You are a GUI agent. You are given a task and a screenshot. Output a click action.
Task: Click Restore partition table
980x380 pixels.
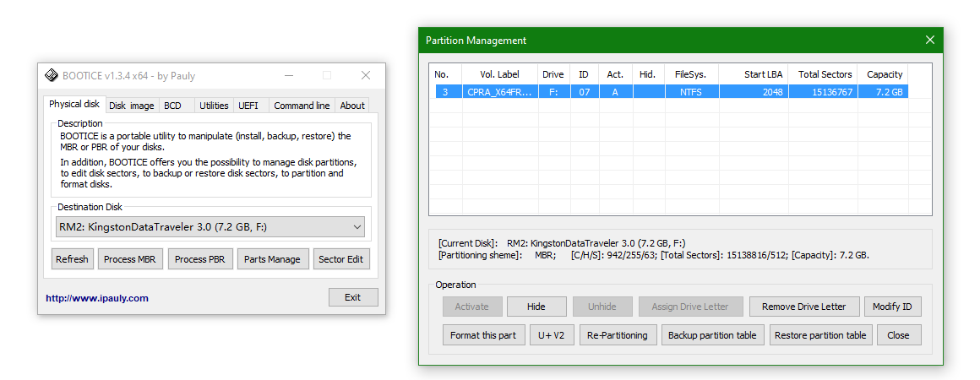pyautogui.click(x=820, y=335)
